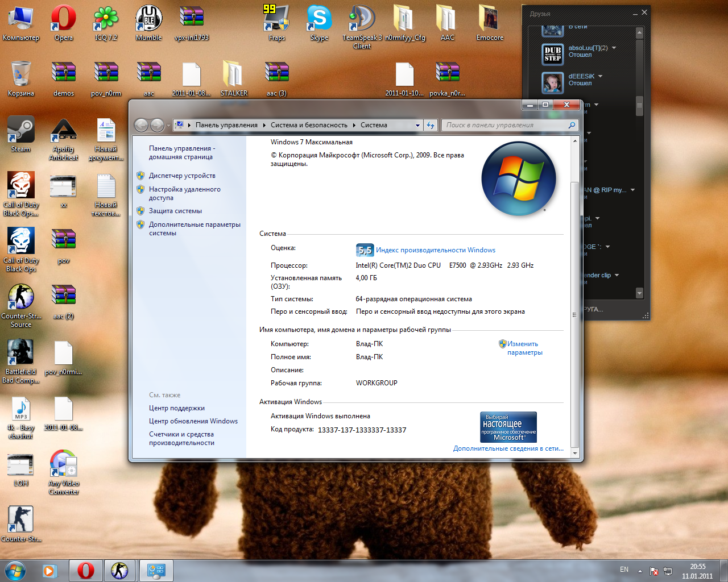This screenshot has height=582, width=728.
Task: Select the Battlefield Bad Company shortcut
Action: 21,361
